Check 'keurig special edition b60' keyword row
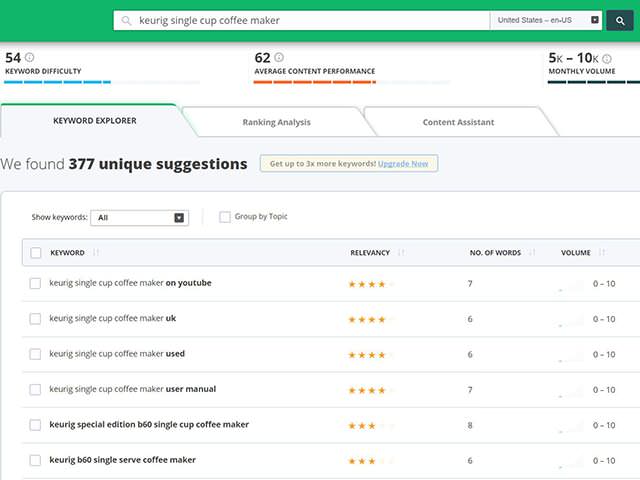This screenshot has width=640, height=480. 35,425
